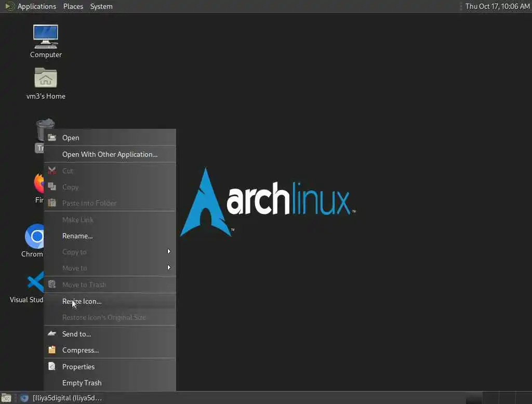Open the Applications menu
This screenshot has width=532, height=404.
(x=37, y=6)
